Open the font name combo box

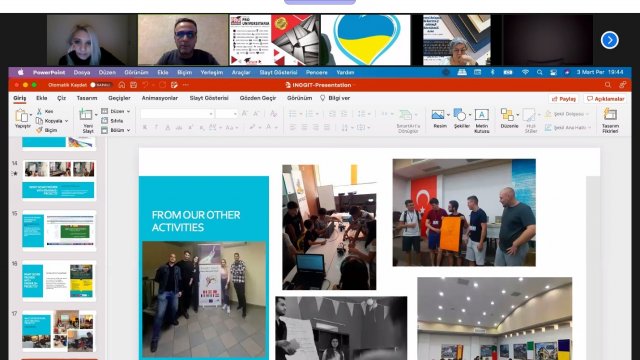(x=177, y=114)
